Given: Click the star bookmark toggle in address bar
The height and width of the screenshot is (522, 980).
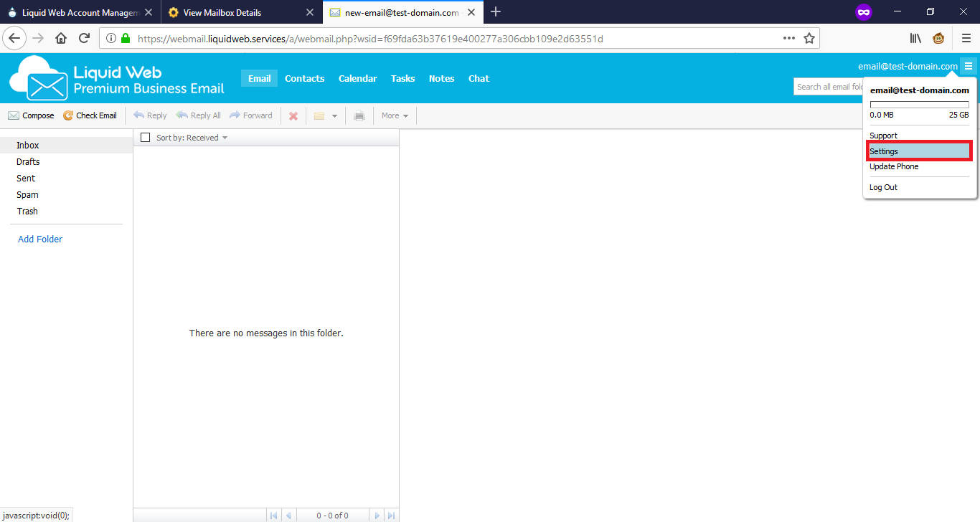Looking at the screenshot, I should [x=809, y=37].
